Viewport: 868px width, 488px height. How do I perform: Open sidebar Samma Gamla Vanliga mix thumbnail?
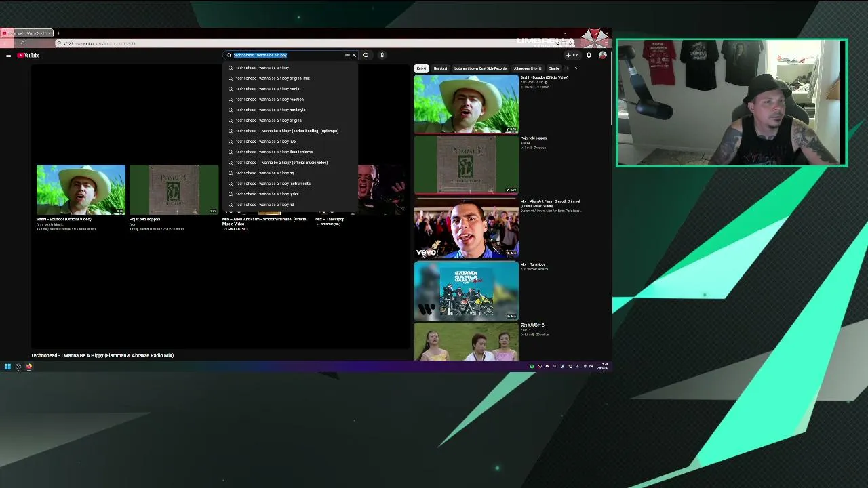click(466, 291)
